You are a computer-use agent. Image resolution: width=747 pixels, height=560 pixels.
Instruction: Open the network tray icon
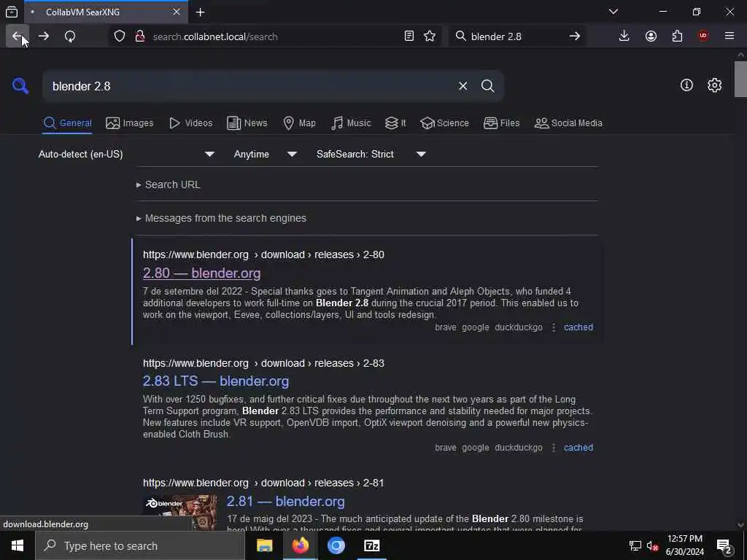click(x=635, y=545)
